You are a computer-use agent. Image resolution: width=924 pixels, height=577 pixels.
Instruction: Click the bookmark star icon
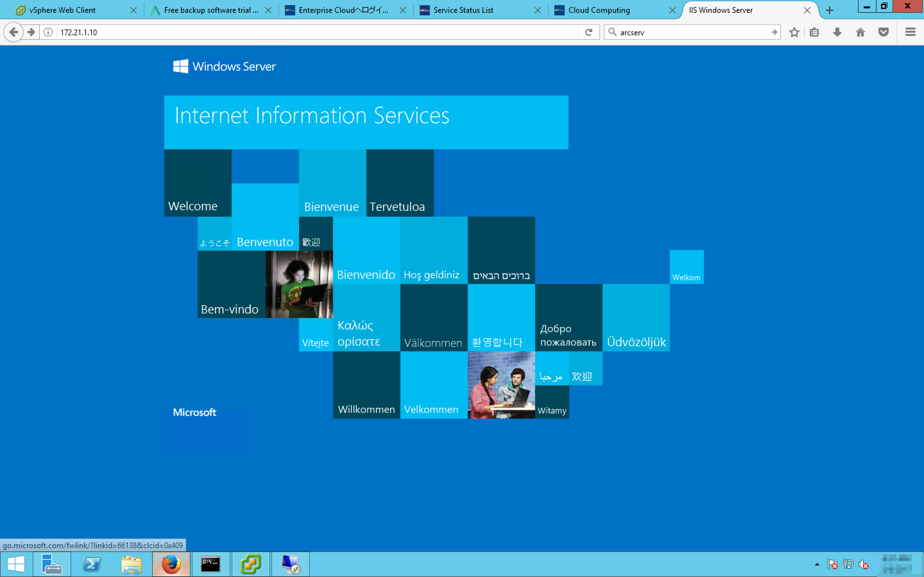pos(794,32)
